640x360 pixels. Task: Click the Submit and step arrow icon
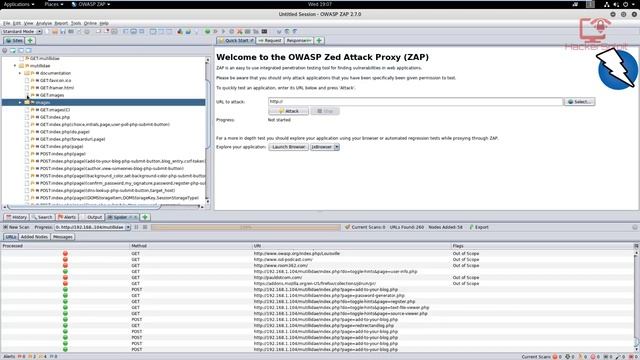pyautogui.click(x=215, y=31)
